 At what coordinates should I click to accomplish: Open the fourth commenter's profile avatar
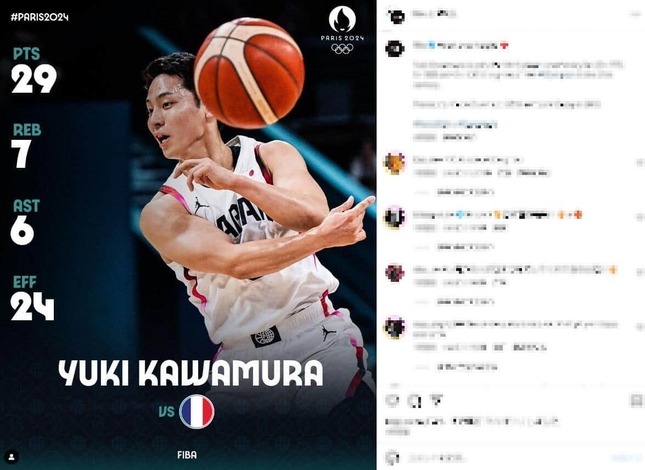click(x=394, y=327)
